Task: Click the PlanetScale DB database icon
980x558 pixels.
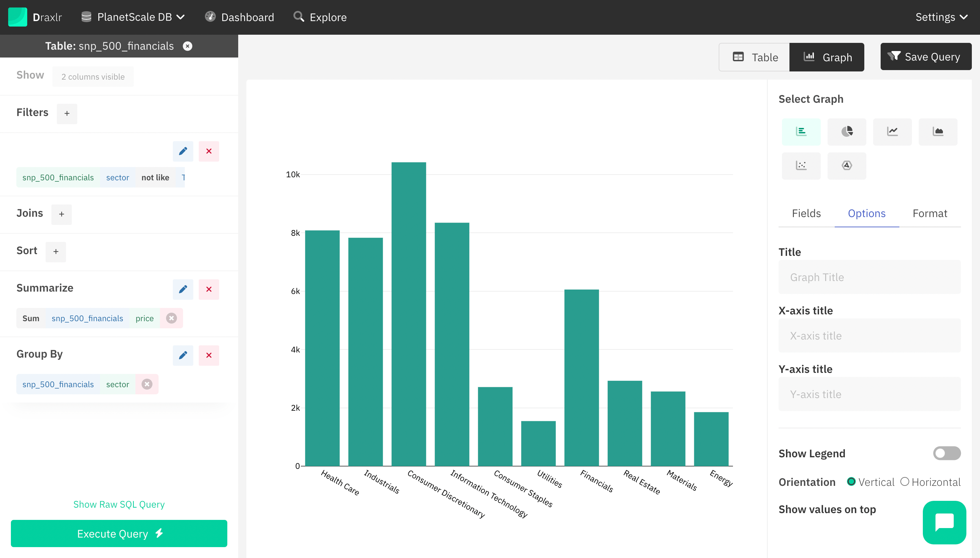Action: [86, 16]
